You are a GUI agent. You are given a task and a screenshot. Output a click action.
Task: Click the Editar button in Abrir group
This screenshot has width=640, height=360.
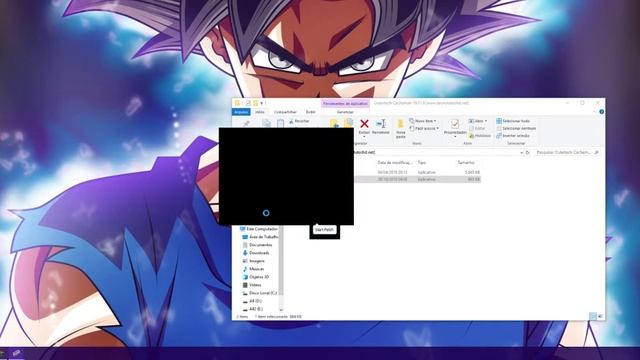pos(477,128)
